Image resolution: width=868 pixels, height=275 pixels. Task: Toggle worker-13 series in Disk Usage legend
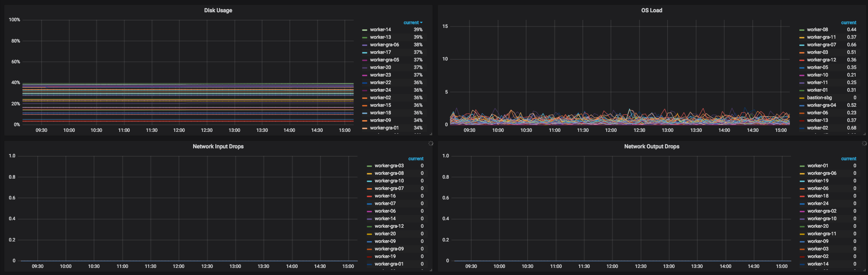click(381, 37)
